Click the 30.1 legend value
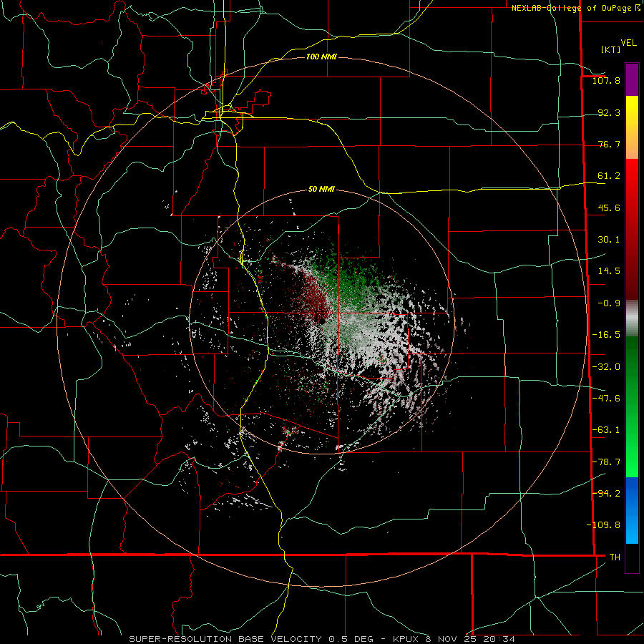 coord(609,240)
